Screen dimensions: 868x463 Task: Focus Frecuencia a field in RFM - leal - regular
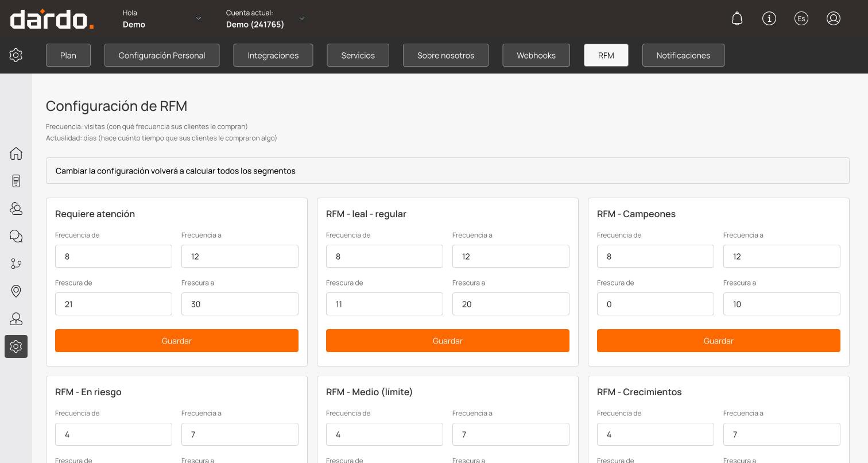[511, 256]
